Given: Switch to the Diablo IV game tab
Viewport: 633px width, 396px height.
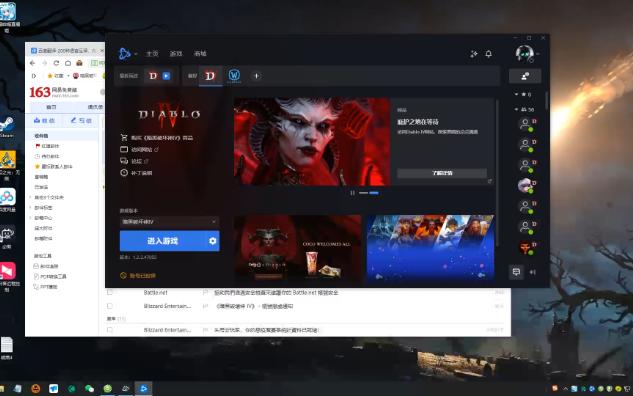Looking at the screenshot, I should 210,75.
